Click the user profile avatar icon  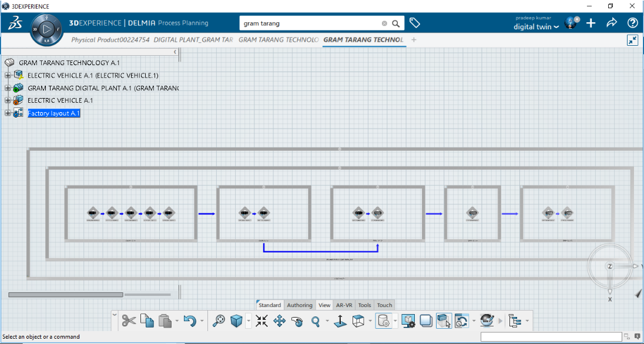[x=571, y=23]
